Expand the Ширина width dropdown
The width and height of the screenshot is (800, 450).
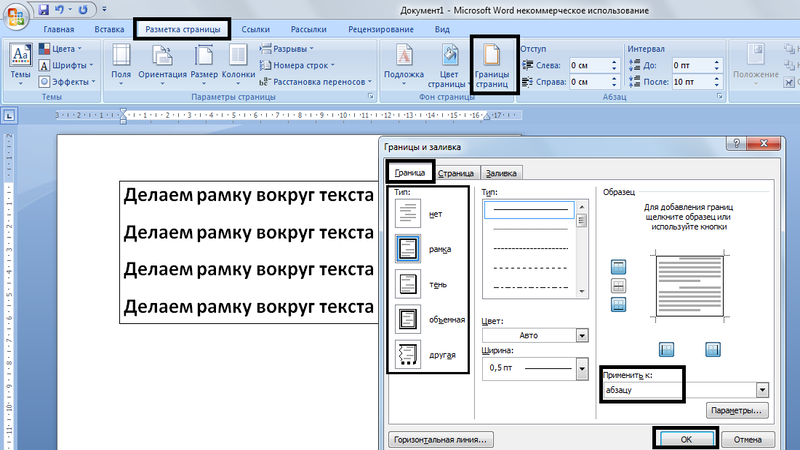582,368
